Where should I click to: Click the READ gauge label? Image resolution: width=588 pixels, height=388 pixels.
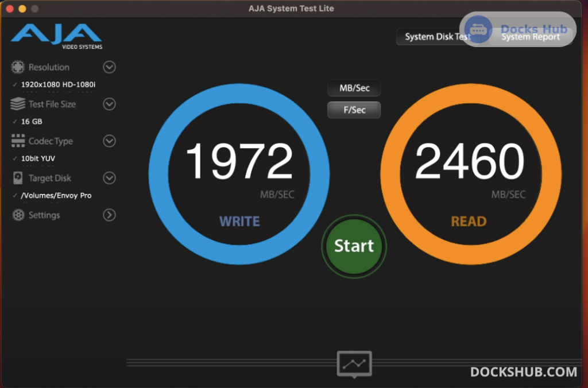[469, 221]
